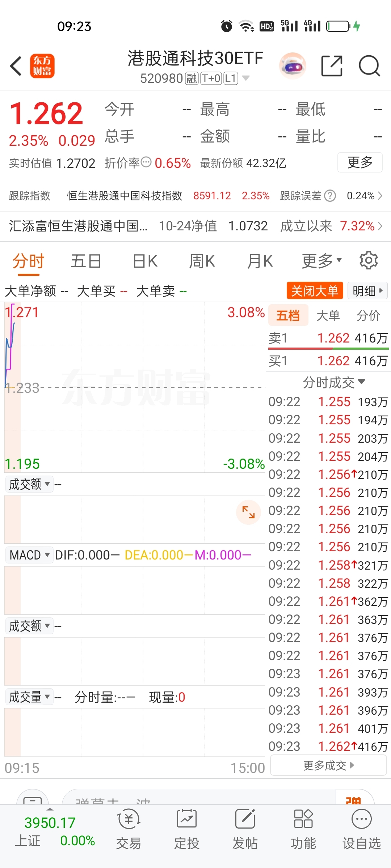391x868 pixels.
Task: Tap the 1.262↑416万 trade row
Action: point(328,746)
